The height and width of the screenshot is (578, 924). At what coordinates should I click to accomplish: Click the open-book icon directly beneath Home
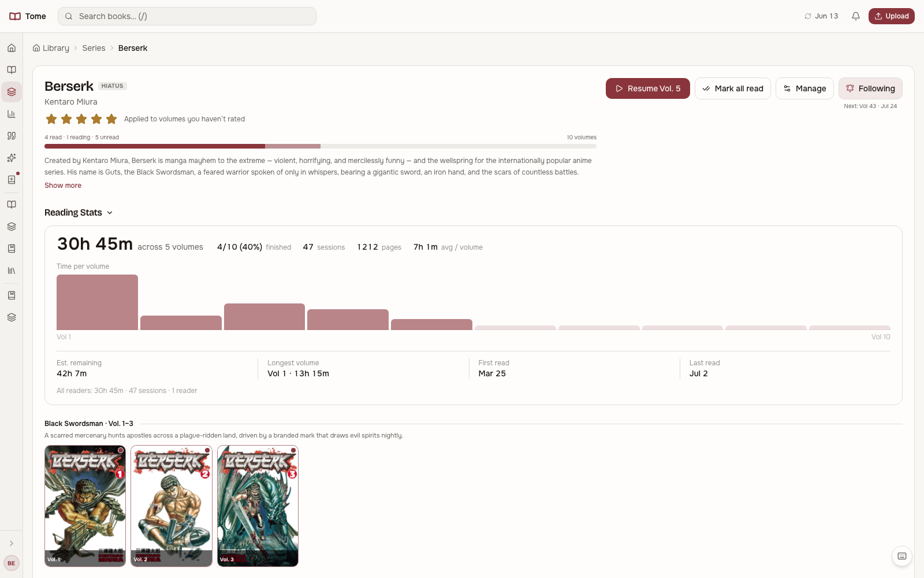point(12,70)
